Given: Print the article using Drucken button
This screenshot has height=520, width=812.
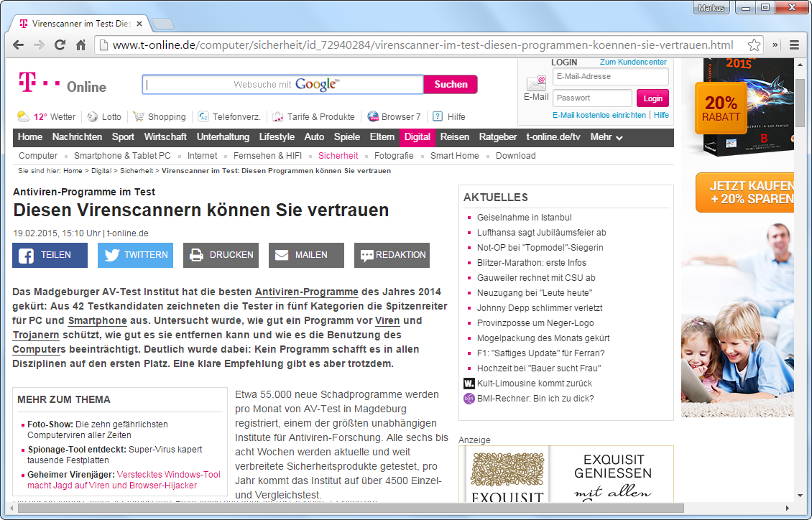Looking at the screenshot, I should coord(221,255).
